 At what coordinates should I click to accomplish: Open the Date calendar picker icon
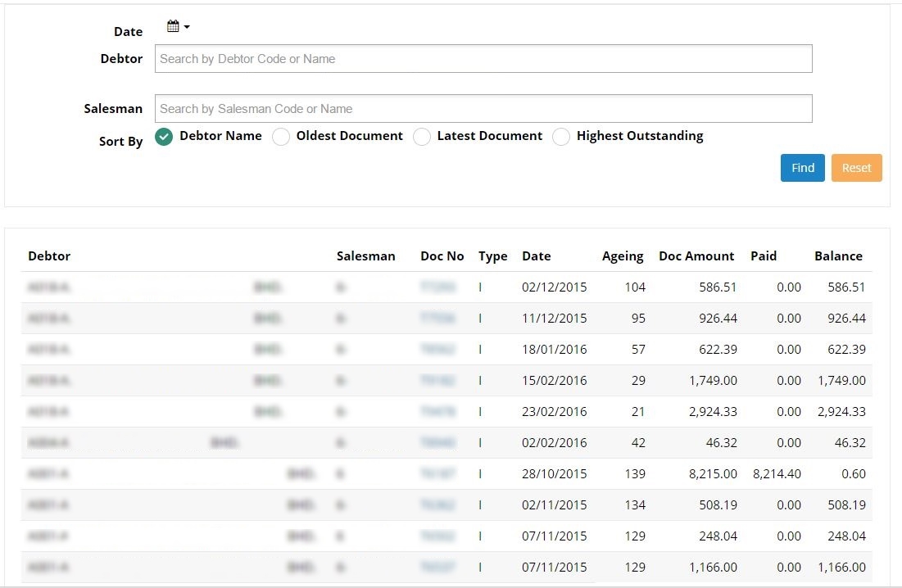coord(178,26)
